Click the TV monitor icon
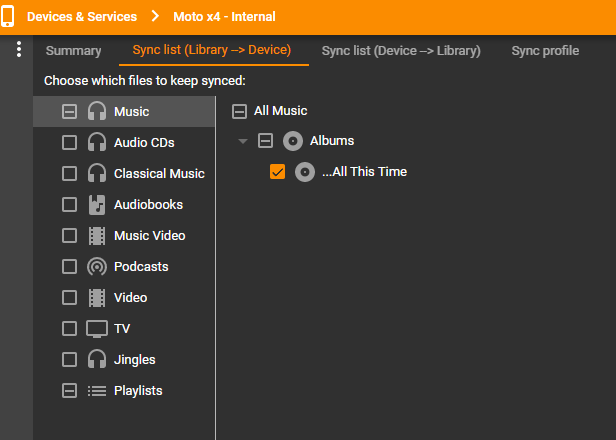 pyautogui.click(x=97, y=329)
